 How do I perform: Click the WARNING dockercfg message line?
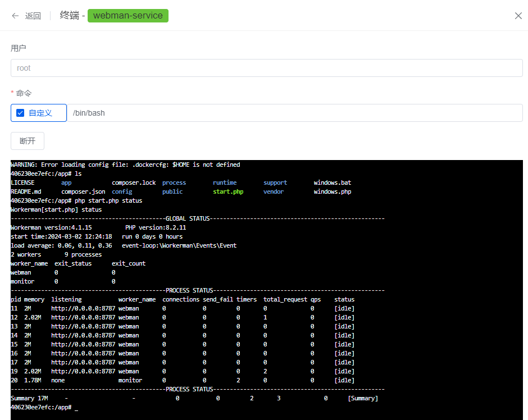click(x=125, y=165)
